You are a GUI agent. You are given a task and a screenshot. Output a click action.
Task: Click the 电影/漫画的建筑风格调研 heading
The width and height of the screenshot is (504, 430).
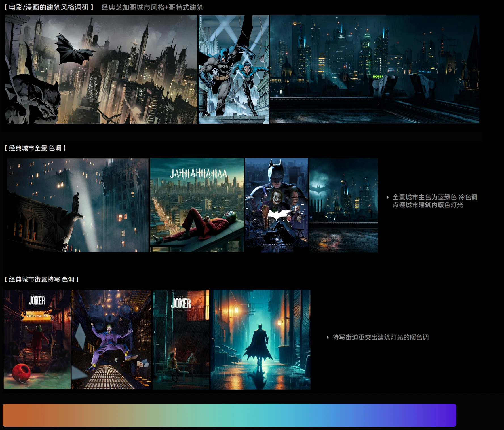tap(49, 7)
